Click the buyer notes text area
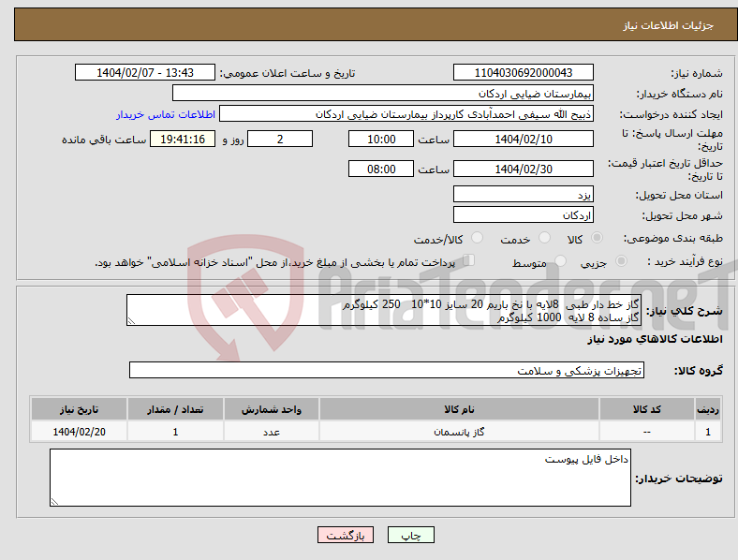This screenshot has width=738, height=560. (x=340, y=478)
